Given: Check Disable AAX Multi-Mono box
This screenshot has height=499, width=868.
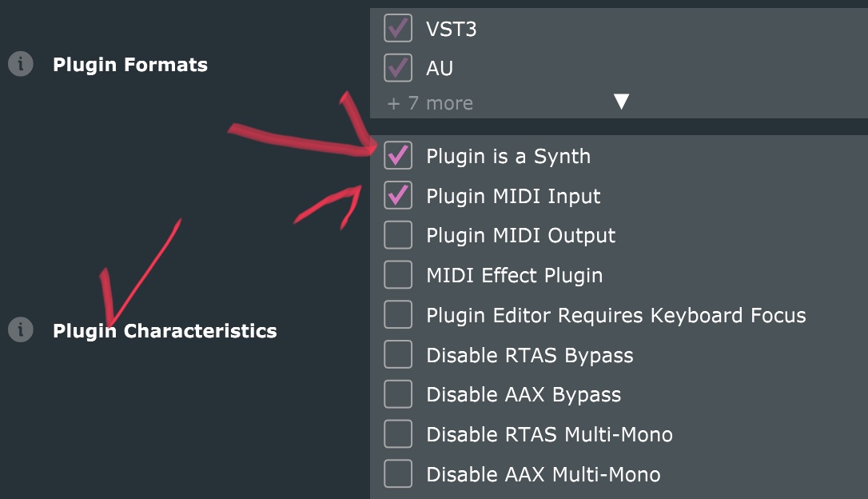Looking at the screenshot, I should [398, 474].
